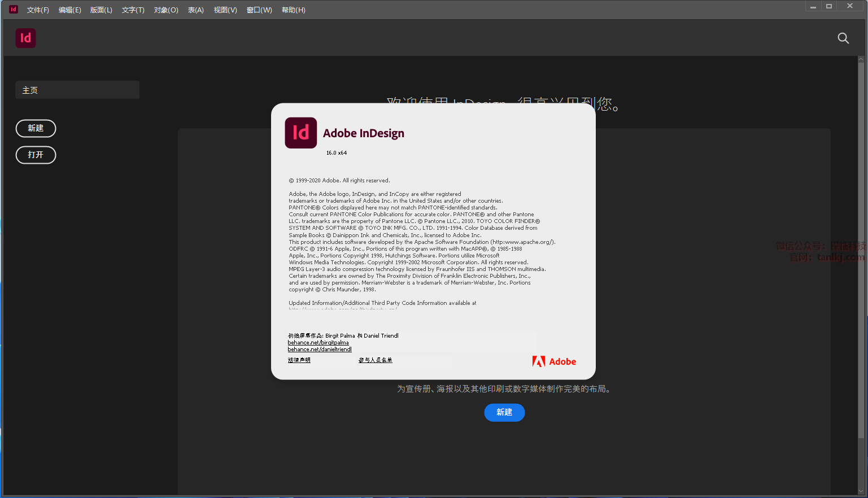This screenshot has height=498, width=868.
Task: Click the large Id logo in About dialog
Action: (x=300, y=133)
